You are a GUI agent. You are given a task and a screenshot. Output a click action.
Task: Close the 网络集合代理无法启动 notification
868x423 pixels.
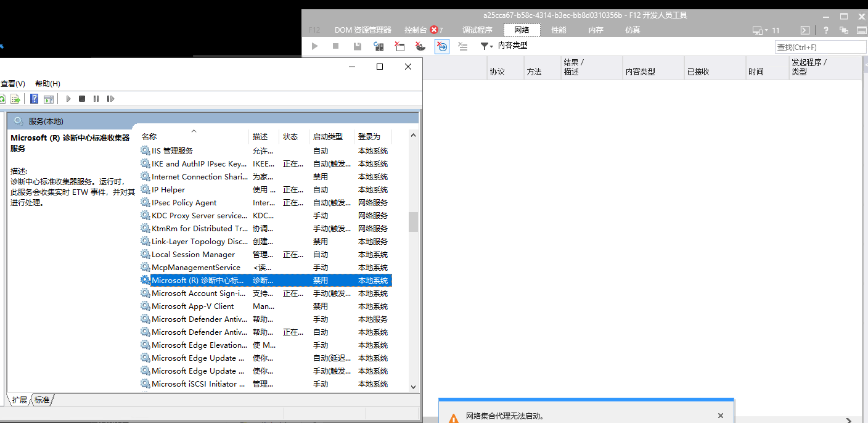tap(721, 416)
